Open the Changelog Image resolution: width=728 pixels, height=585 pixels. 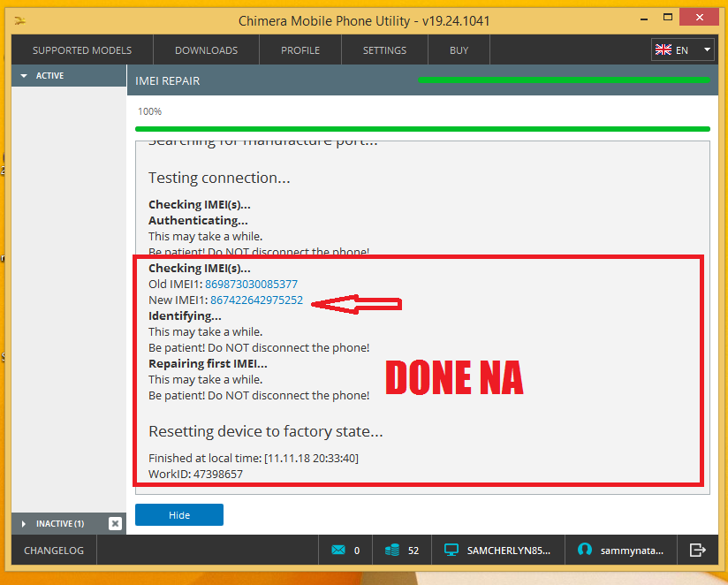point(54,551)
